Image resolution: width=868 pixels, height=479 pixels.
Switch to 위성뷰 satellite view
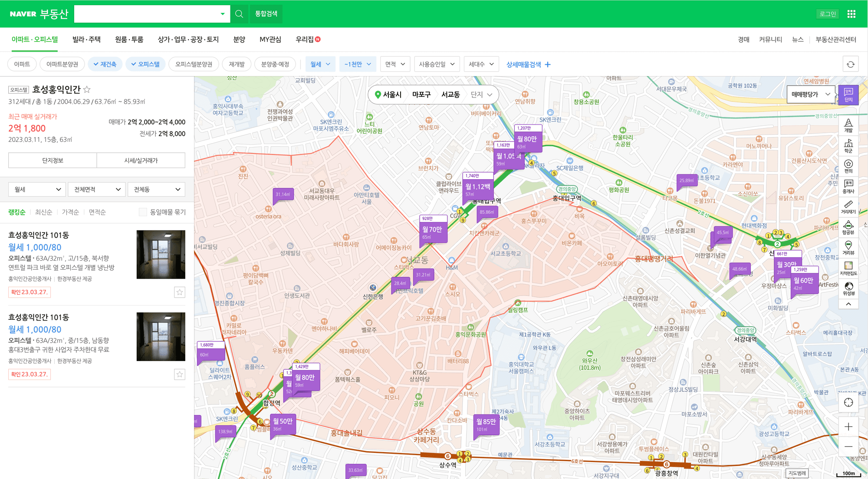coord(848,289)
